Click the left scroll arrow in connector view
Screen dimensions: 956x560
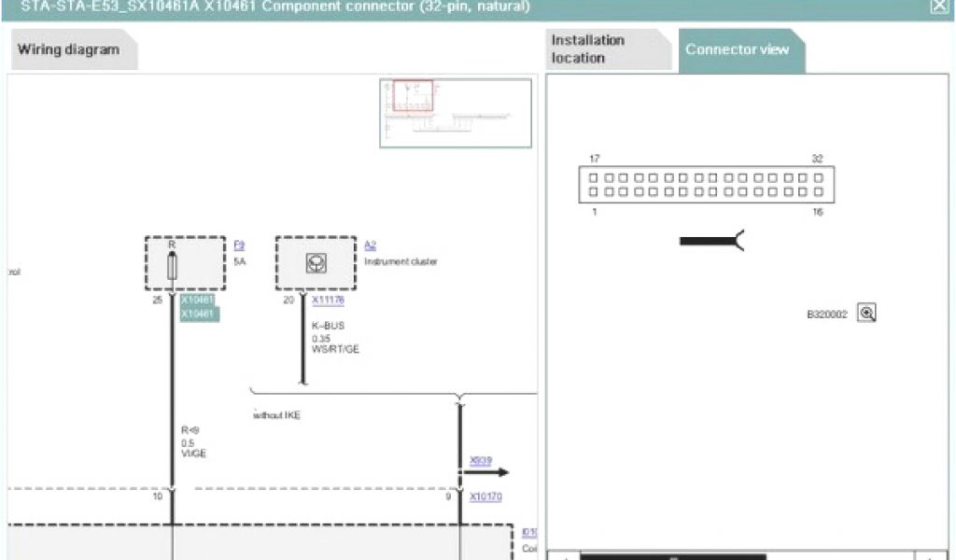click(563, 556)
